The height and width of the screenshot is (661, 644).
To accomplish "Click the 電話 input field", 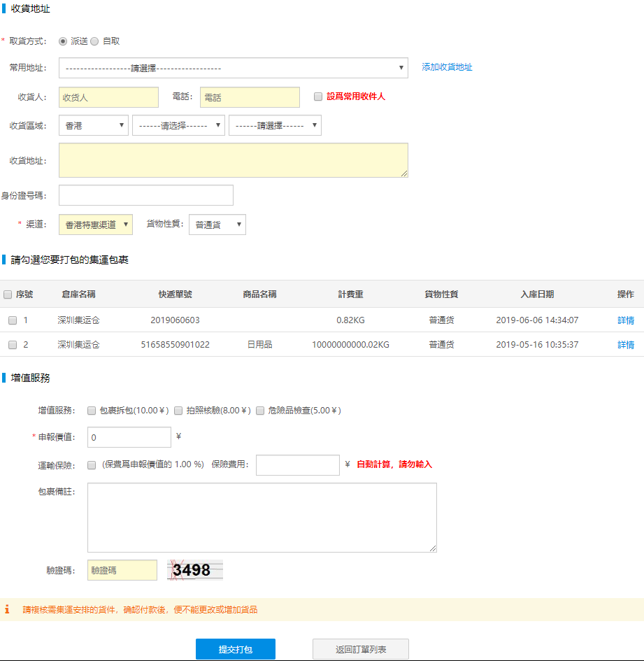I will click(x=250, y=97).
